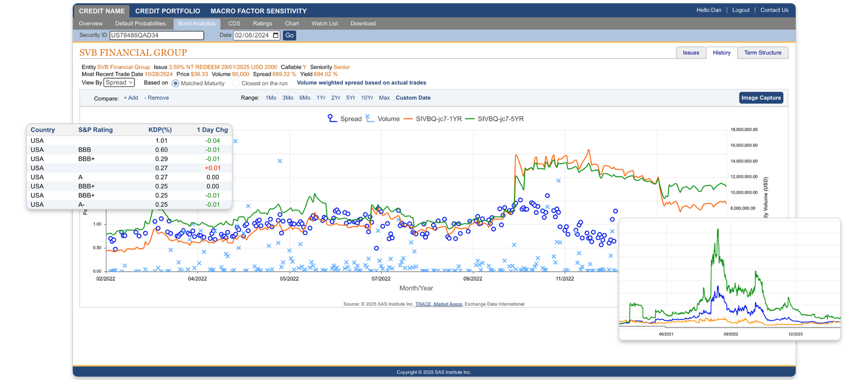Open the Issues tab
Screen dimensions: 868x380
(691, 53)
